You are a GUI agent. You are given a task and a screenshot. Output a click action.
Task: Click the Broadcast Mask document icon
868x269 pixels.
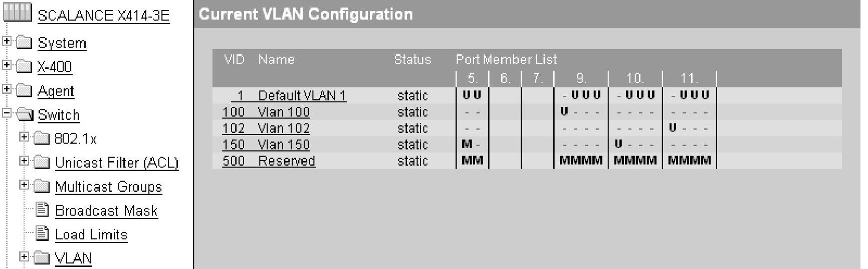43,210
